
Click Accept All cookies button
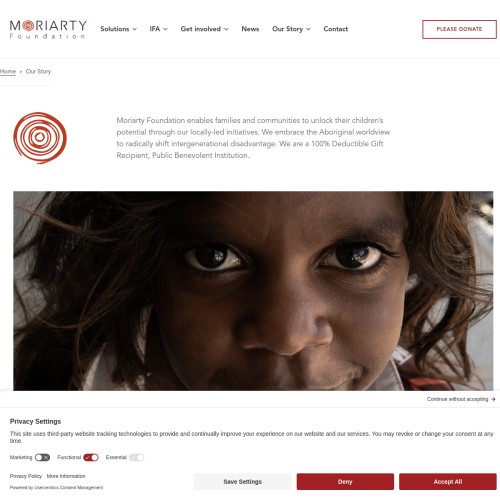[x=448, y=481]
